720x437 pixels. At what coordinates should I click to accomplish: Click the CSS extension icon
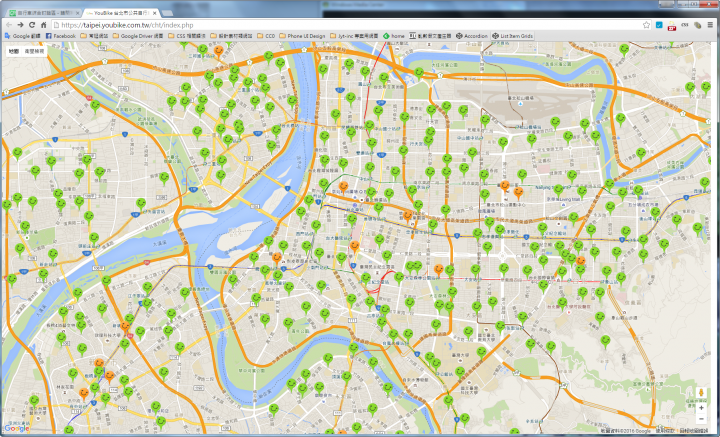tap(685, 25)
